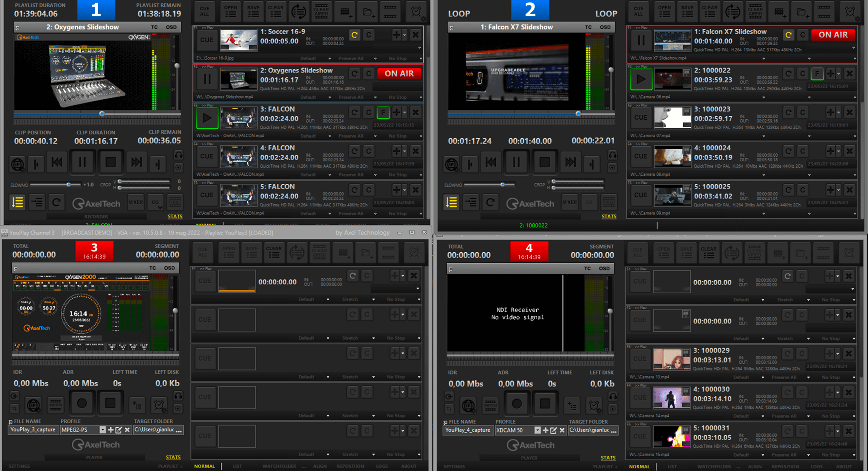Switch to LIST tab in channel 3

pos(237,466)
